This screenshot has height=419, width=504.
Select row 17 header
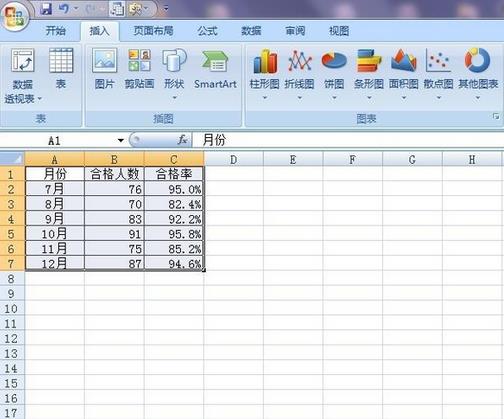pos(11,413)
